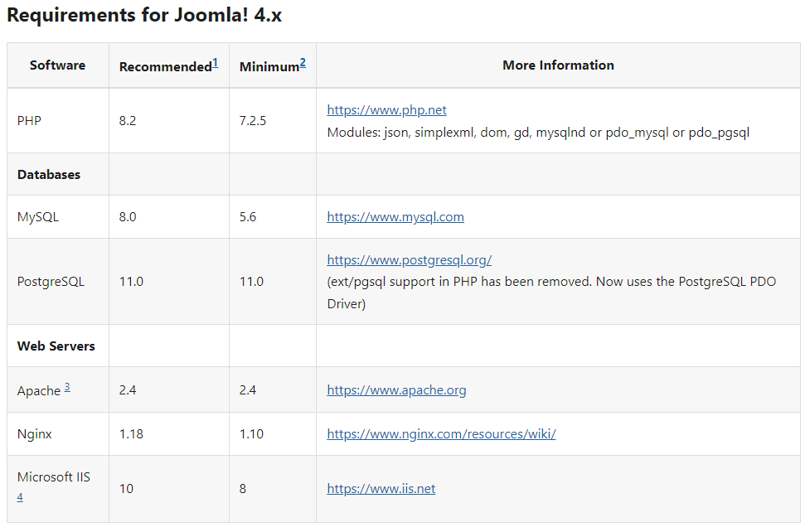The height and width of the screenshot is (532, 810).
Task: Click the ext/pgsql support note text
Action: pyautogui.click(x=551, y=293)
